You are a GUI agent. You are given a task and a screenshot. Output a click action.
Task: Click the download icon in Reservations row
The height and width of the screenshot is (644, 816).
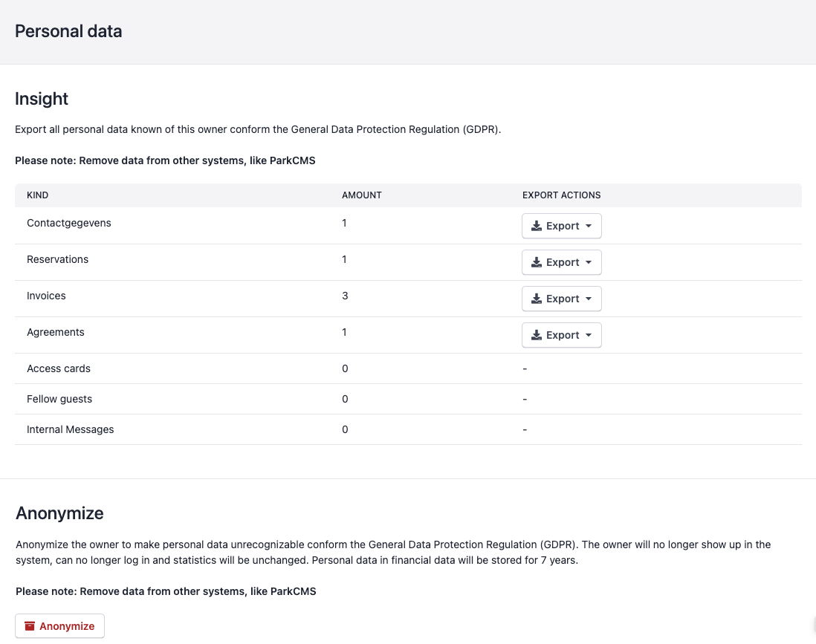[537, 262]
